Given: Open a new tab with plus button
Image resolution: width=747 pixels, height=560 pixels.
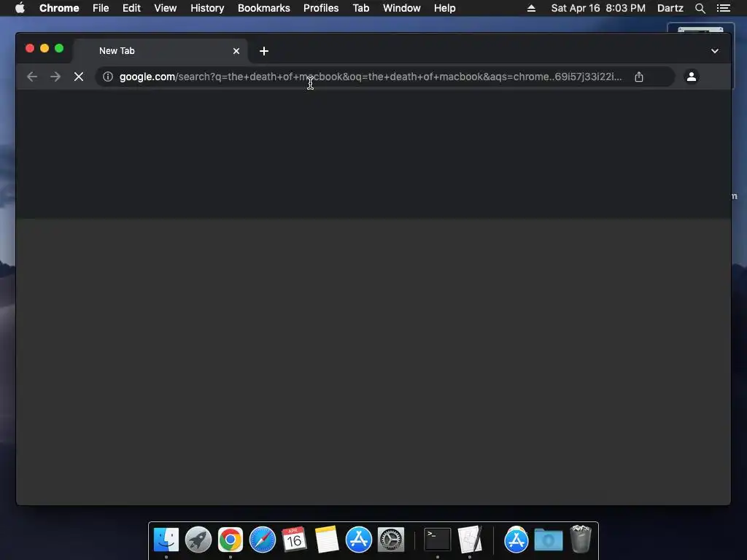Looking at the screenshot, I should pos(264,51).
